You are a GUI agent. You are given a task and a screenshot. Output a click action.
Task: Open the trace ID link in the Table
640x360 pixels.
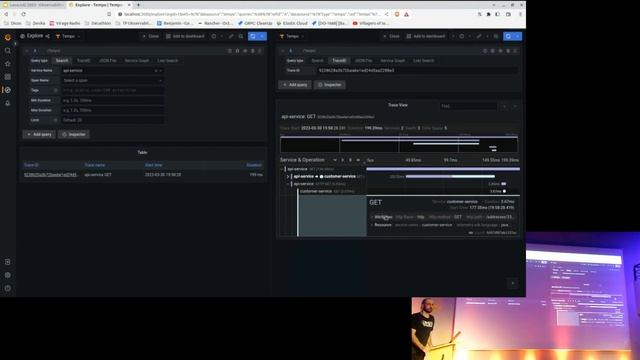[x=50, y=175]
